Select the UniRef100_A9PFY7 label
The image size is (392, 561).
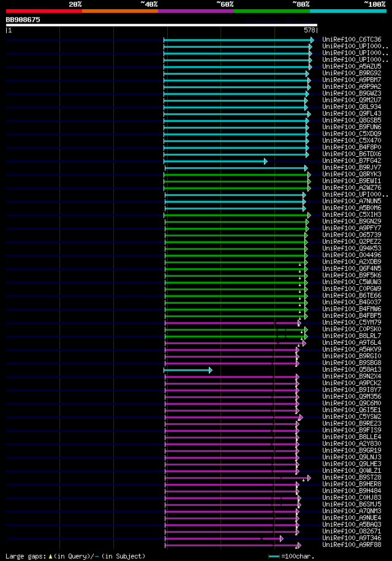(x=352, y=228)
